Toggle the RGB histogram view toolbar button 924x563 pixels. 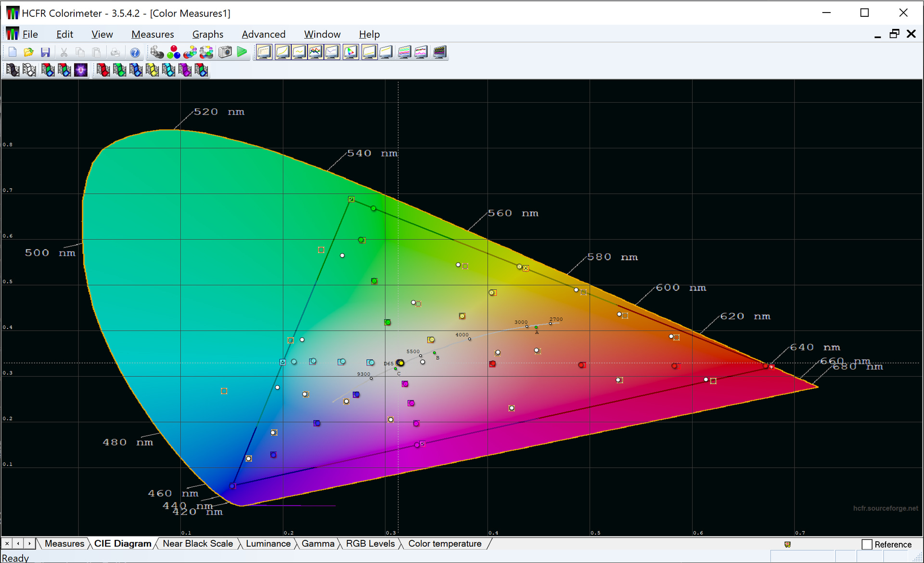[405, 52]
